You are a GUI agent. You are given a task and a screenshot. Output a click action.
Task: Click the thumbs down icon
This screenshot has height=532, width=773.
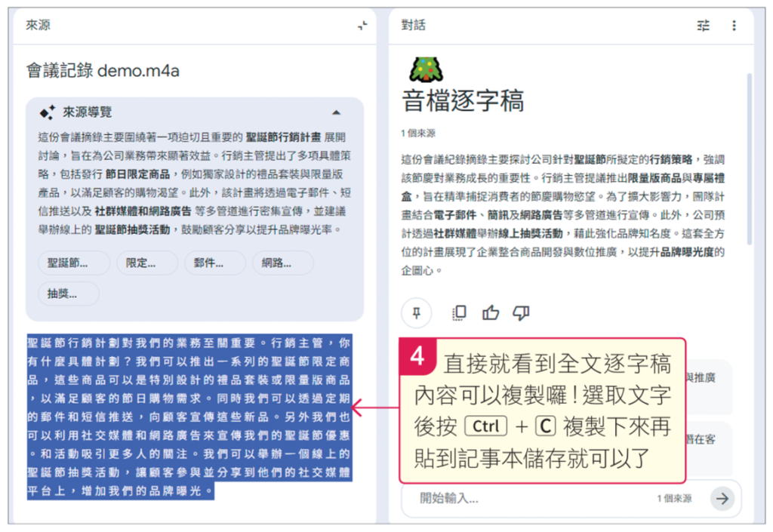click(x=521, y=313)
